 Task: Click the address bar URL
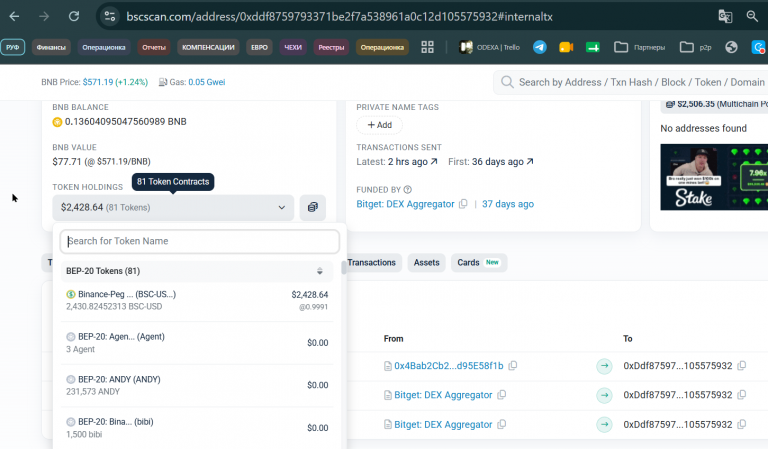pos(339,17)
